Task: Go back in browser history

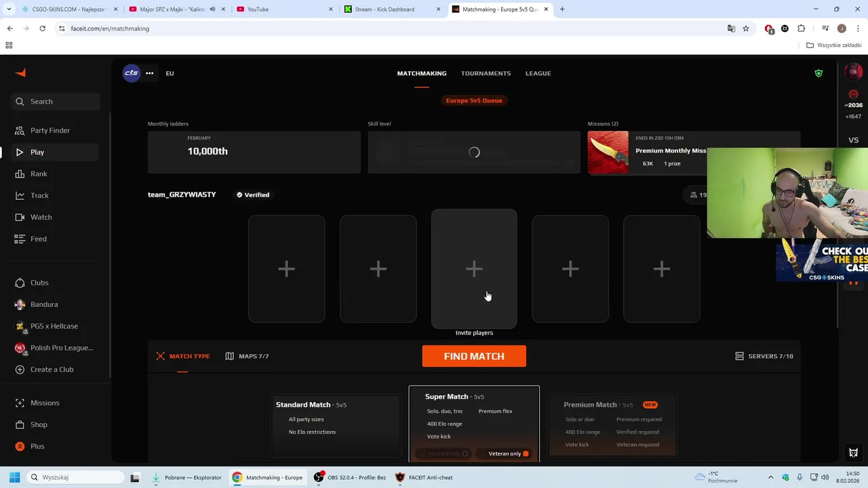Action: [9, 28]
